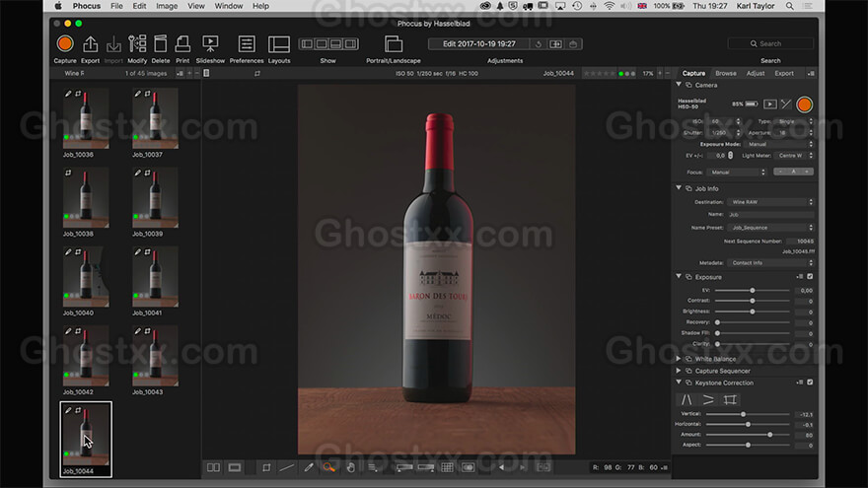868x488 pixels.
Task: Open the Light Meter dropdown
Action: pos(794,156)
